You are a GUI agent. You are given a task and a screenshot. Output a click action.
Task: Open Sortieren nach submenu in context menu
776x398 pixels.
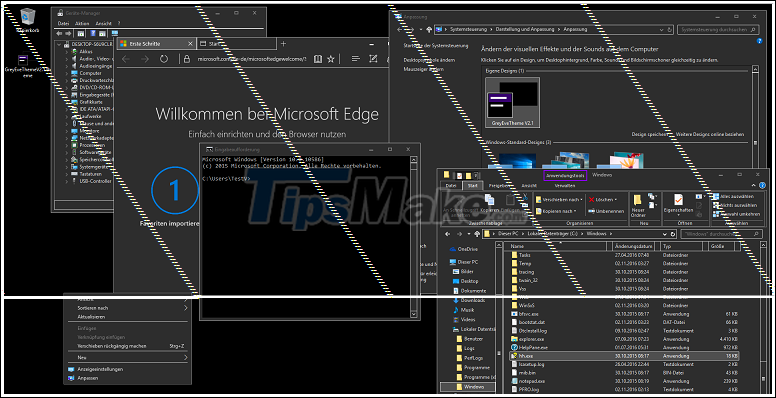coord(127,308)
